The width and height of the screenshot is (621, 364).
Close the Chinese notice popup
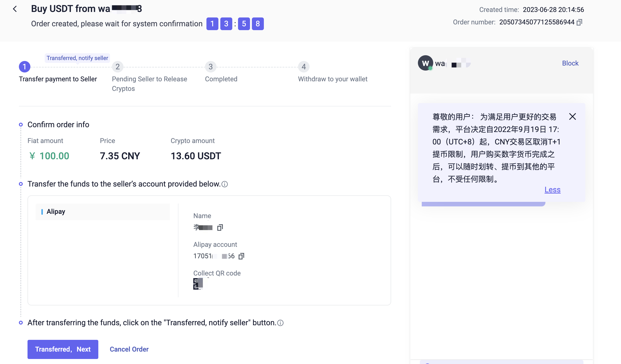pyautogui.click(x=572, y=116)
